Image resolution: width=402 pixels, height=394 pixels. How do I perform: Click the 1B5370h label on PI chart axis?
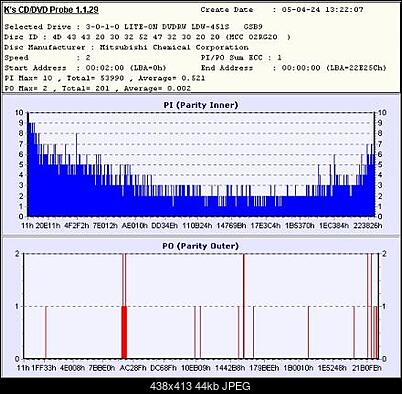[300, 226]
